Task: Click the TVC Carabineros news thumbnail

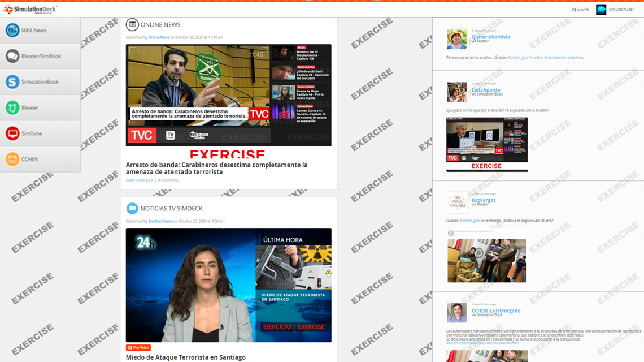Action: pos(228,95)
